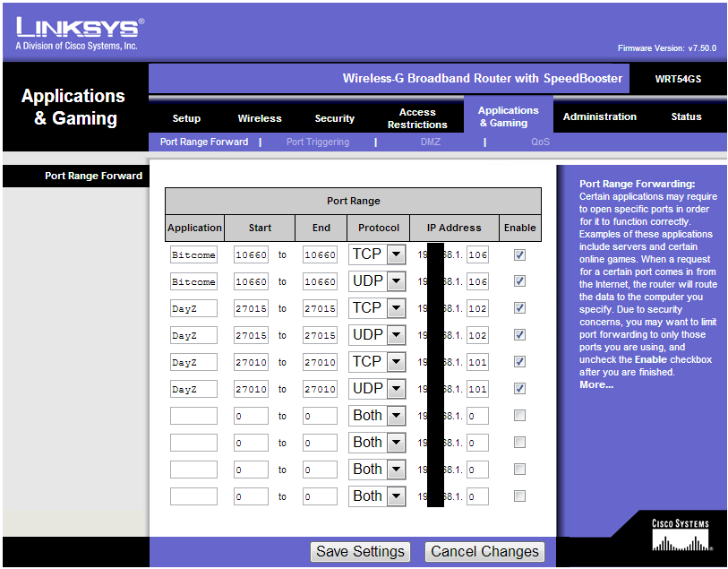Viewport: 728px width, 569px height.
Task: Open the first 'Both' protocol dropdown
Action: [x=377, y=415]
